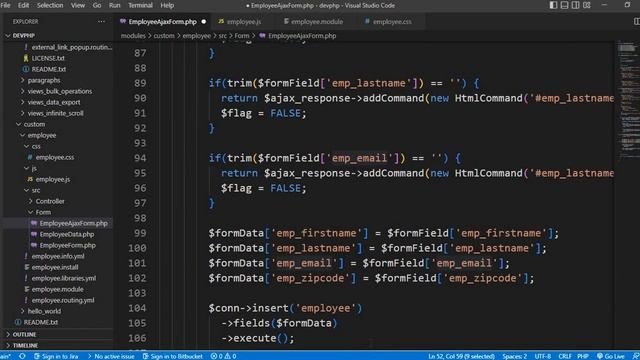Open the Customize Layout icon
The height and width of the screenshot is (360, 640).
coord(587,5)
